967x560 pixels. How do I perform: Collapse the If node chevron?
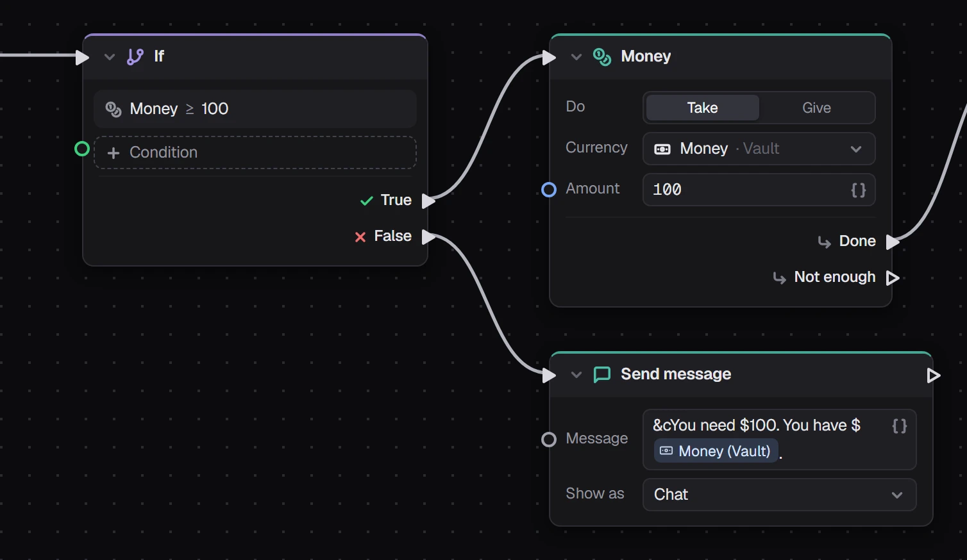(x=110, y=57)
